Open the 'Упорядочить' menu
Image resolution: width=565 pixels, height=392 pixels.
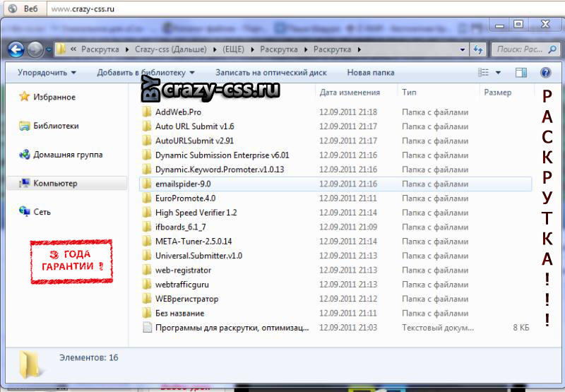coord(47,73)
